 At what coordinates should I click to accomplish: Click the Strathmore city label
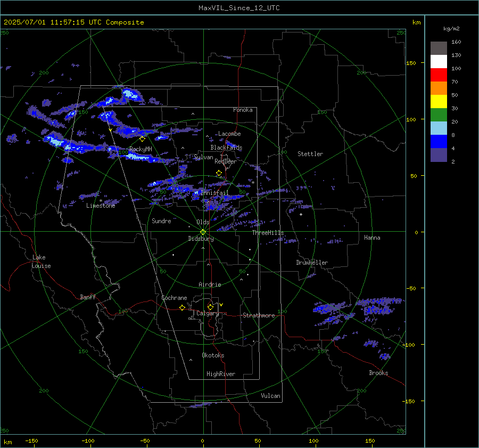pos(259,315)
